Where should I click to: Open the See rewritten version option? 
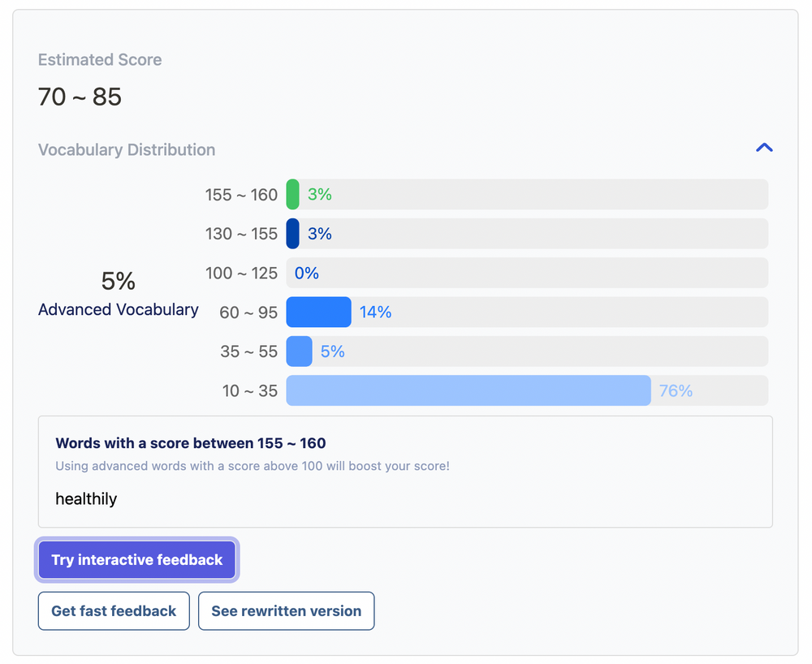(x=286, y=611)
